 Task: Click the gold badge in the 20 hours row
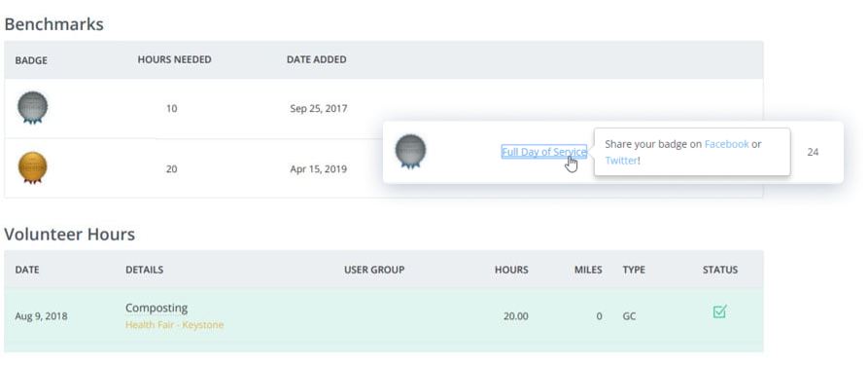(x=33, y=167)
